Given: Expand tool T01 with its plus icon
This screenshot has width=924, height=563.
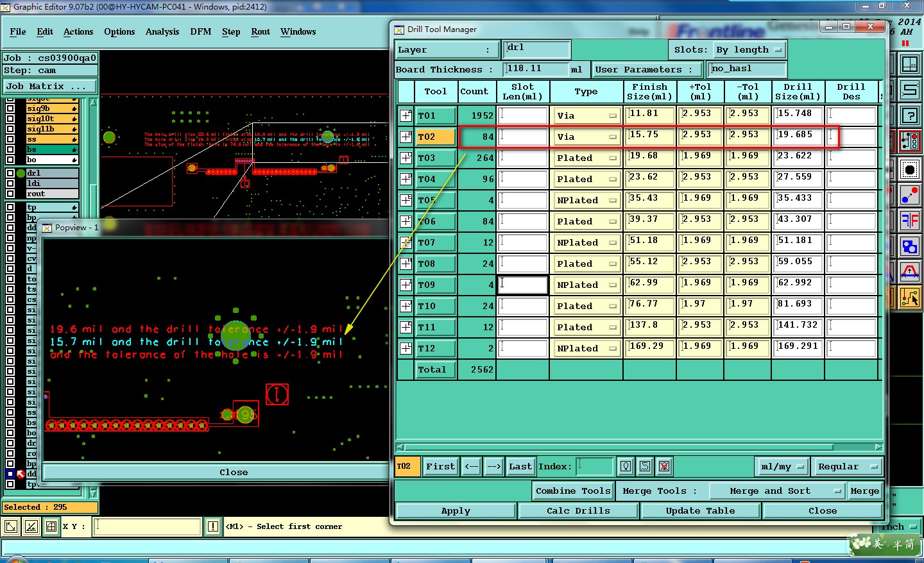Looking at the screenshot, I should tap(406, 115).
